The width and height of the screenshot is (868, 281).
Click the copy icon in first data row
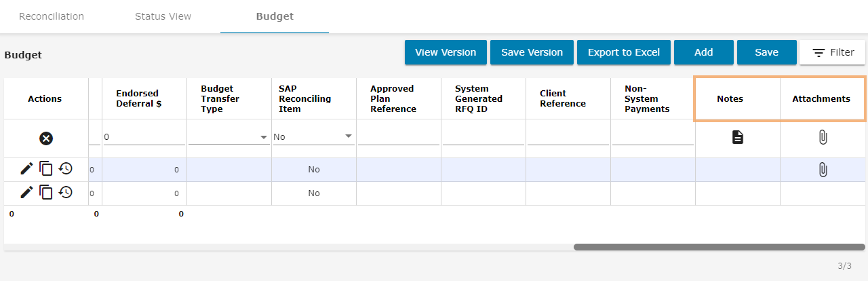tap(46, 169)
